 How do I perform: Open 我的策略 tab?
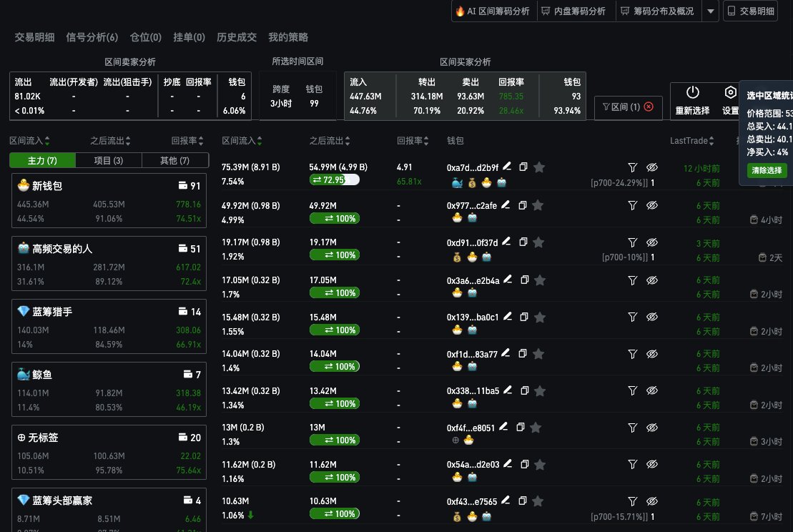pos(288,37)
